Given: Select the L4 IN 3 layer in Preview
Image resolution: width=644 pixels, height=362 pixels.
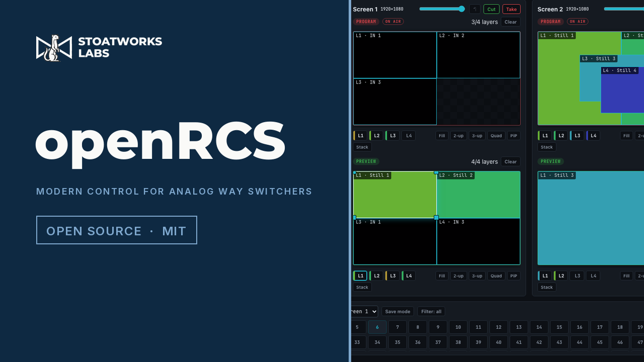Looking at the screenshot, I should click(x=478, y=241).
